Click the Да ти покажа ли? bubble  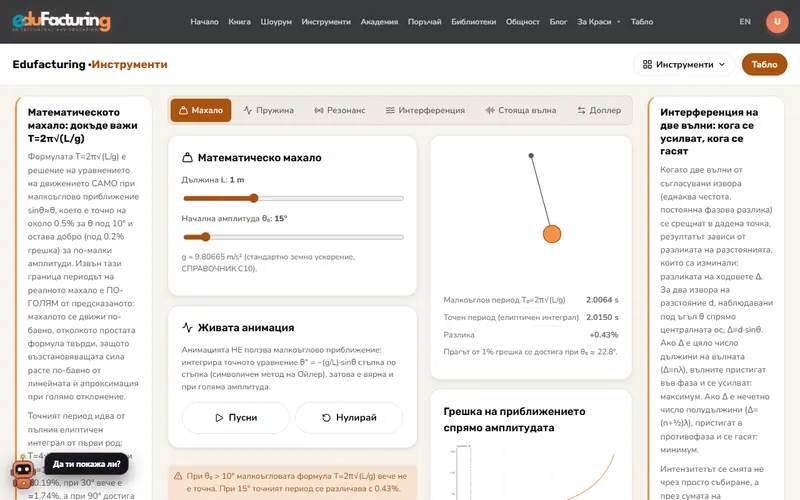87,464
